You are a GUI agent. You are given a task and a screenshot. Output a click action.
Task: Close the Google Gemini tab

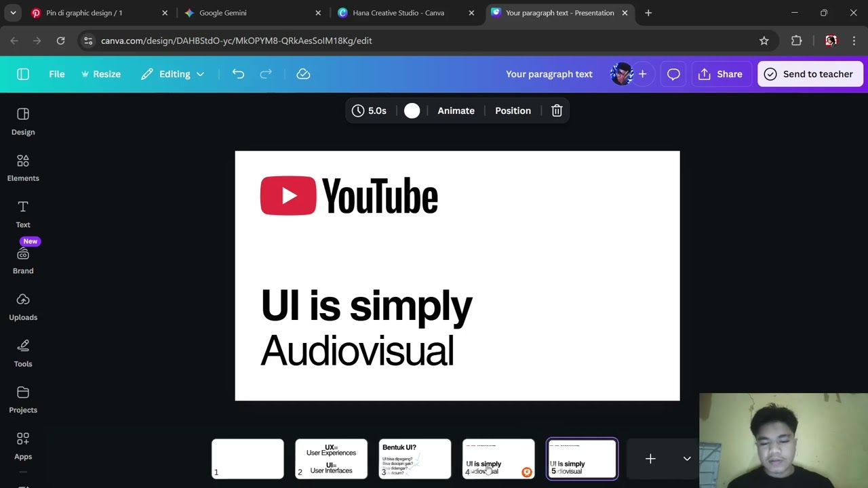(318, 13)
